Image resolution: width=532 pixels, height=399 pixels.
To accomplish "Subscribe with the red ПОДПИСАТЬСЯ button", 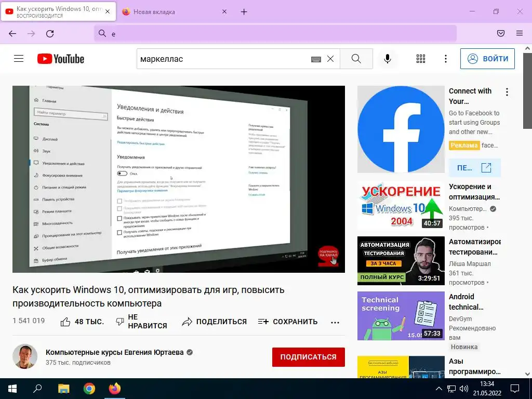I will pyautogui.click(x=309, y=357).
